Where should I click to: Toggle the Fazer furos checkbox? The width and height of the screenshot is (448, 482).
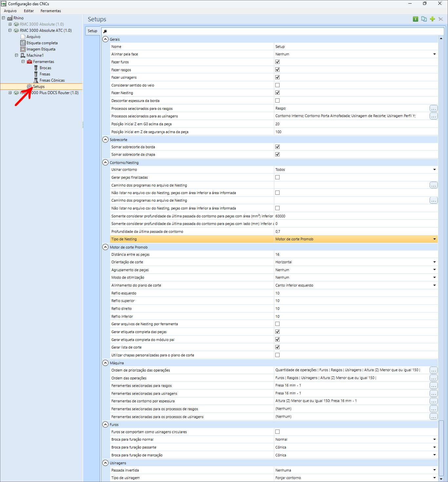278,62
